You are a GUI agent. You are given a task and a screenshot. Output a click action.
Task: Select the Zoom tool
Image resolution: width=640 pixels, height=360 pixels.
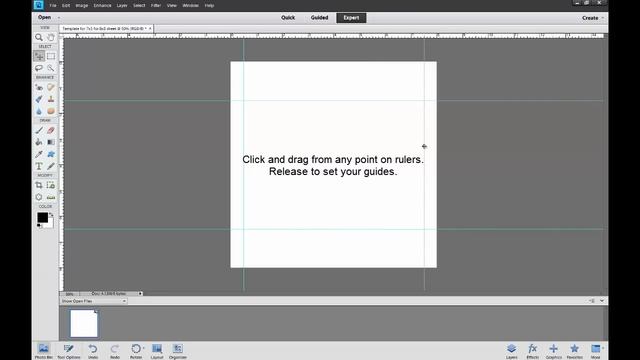pyautogui.click(x=39, y=38)
